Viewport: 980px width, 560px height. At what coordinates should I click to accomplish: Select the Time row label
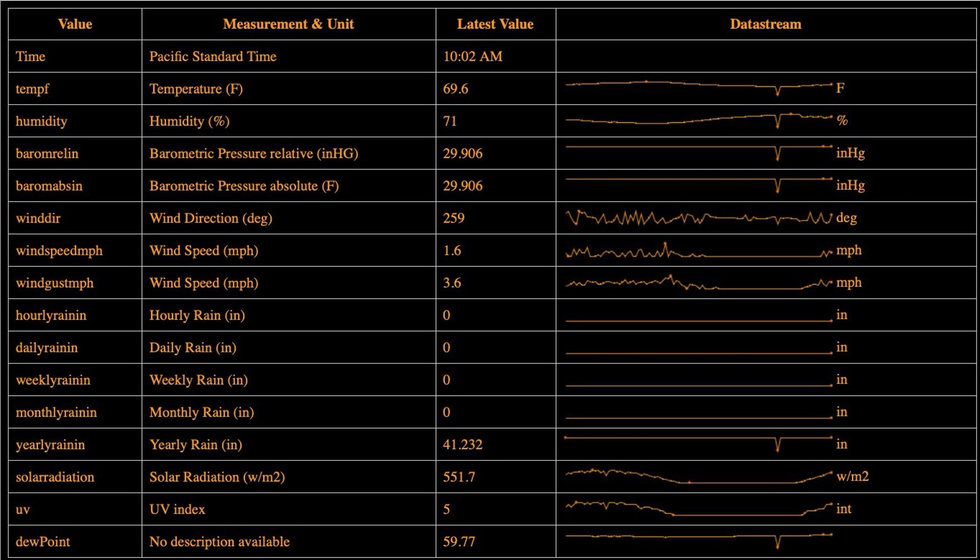pos(31,57)
